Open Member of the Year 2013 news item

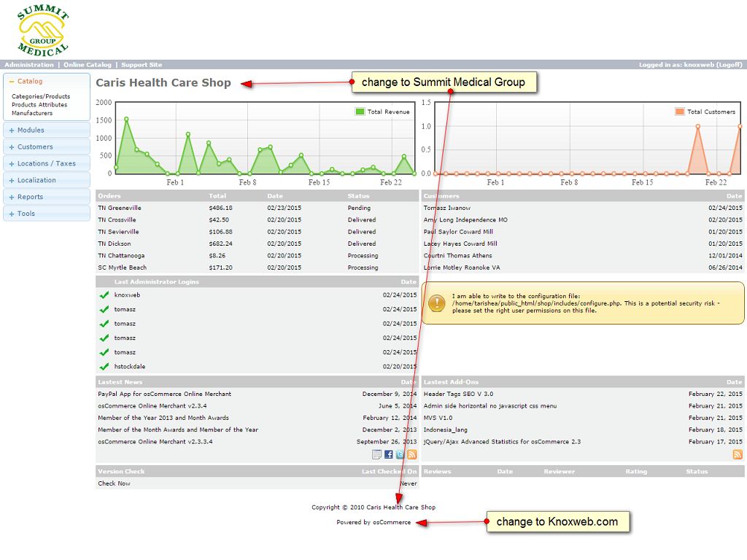[163, 418]
